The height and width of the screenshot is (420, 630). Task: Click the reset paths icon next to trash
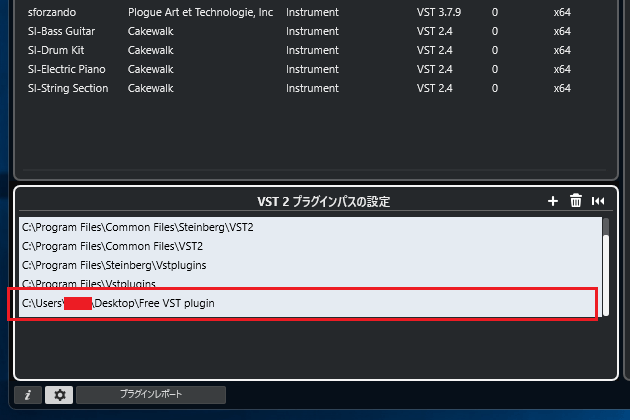(x=598, y=201)
